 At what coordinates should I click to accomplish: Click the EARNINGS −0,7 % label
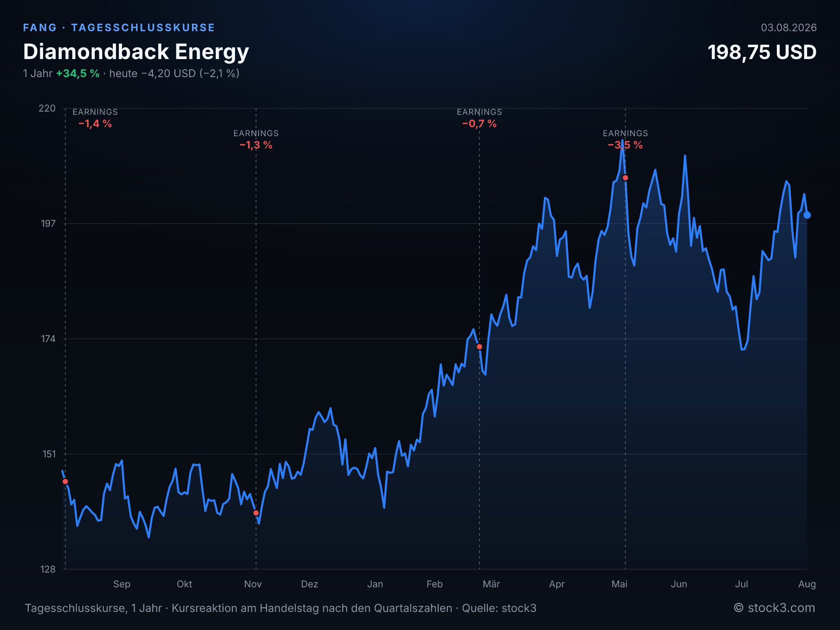pyautogui.click(x=479, y=118)
